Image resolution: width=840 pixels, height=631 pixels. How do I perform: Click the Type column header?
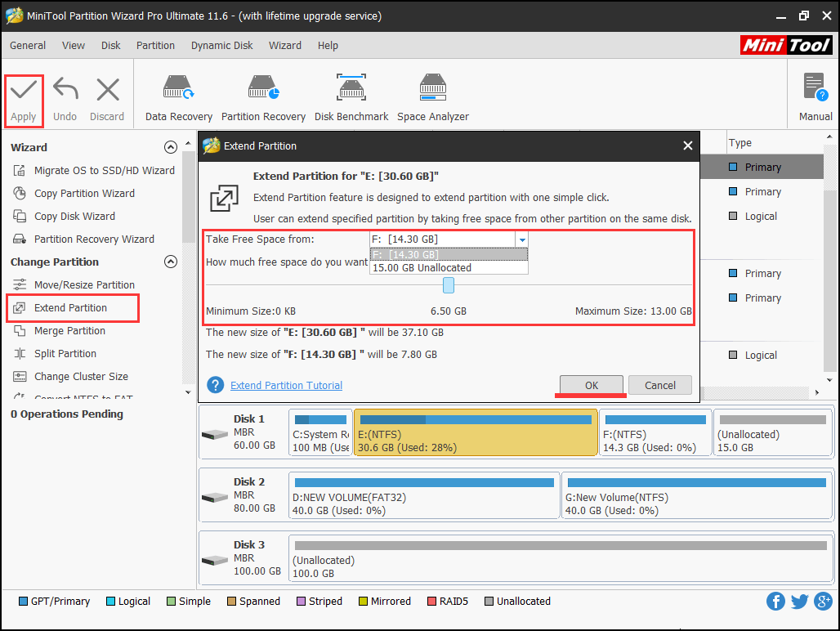tap(775, 143)
